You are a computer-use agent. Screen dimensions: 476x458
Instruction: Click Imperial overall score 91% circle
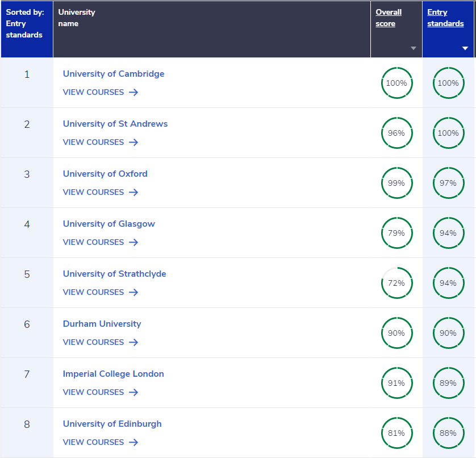[x=397, y=383]
